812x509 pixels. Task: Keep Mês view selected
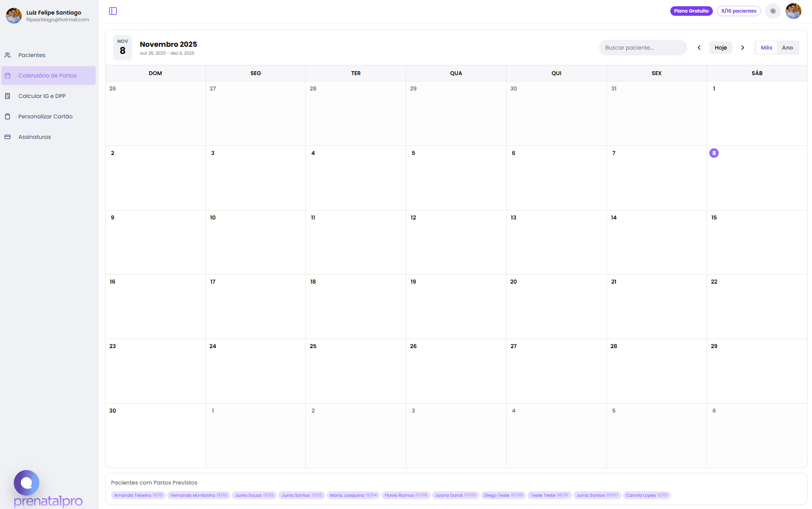(x=766, y=47)
